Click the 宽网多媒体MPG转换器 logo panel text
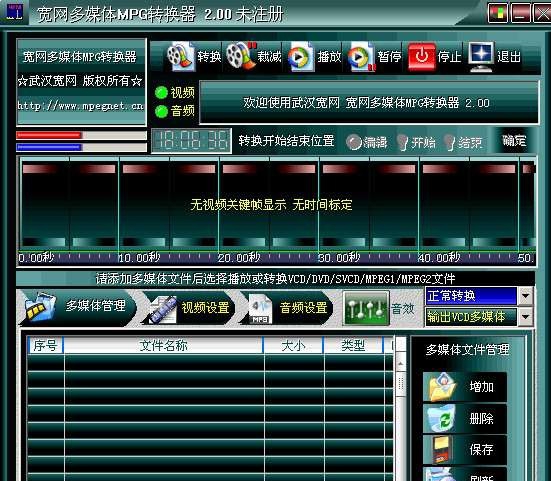Screen dimensions: 551x481 [x=80, y=57]
